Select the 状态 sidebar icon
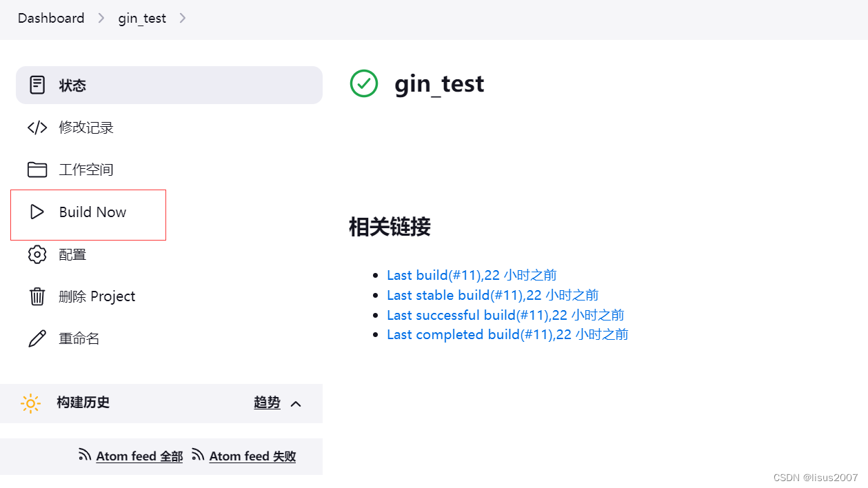868x488 pixels. point(37,85)
